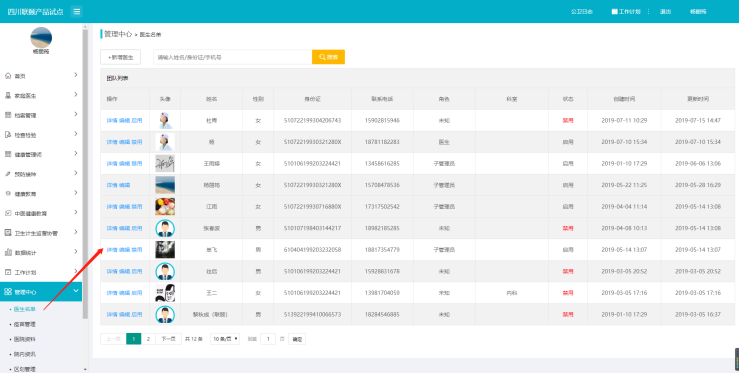740x374 pixels.
Task: Toggle the hamburger sidebar menu icon
Action: (77, 11)
